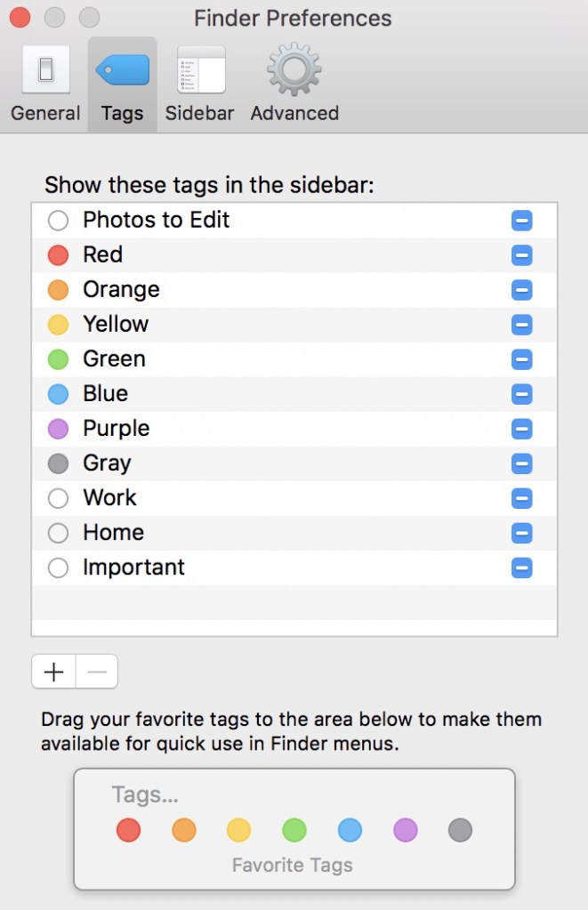Toggle the Yellow tag sidebar checkbox
Viewport: 588px width, 910px height.
tap(522, 325)
